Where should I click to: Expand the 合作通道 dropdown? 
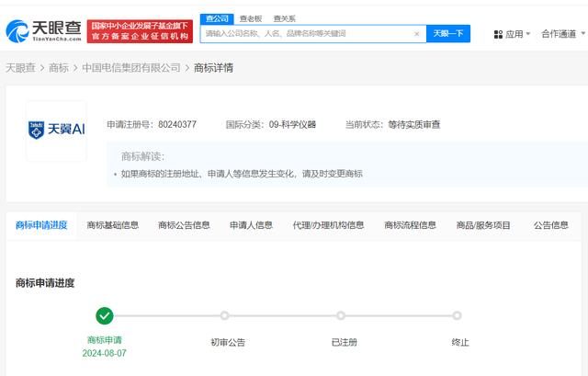tap(562, 34)
